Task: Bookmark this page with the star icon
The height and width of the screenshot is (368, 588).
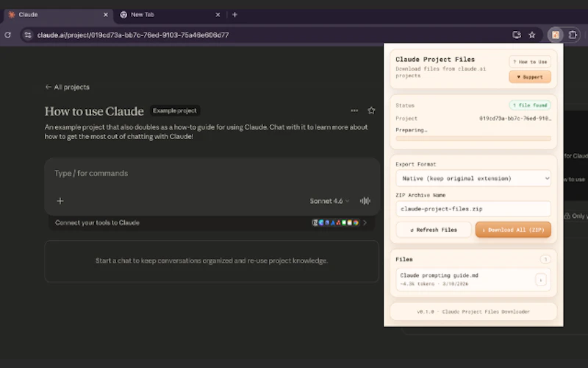Action: [x=531, y=35]
